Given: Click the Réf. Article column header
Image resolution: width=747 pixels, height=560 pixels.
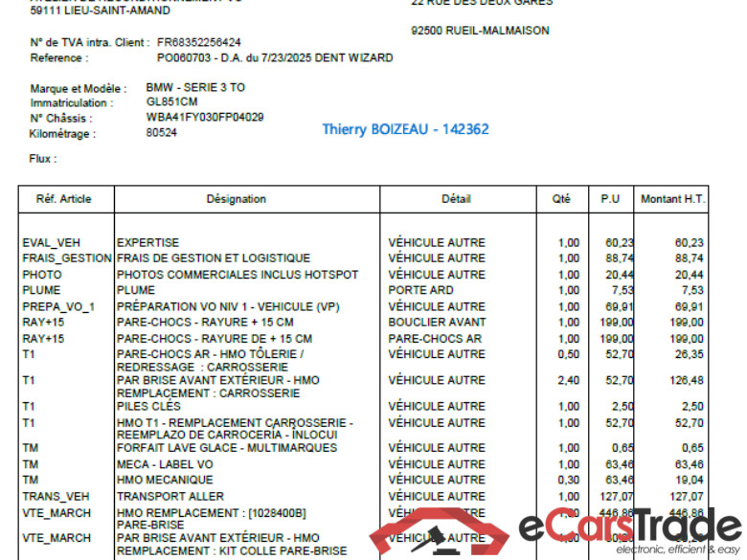Looking at the screenshot, I should coord(63,199).
